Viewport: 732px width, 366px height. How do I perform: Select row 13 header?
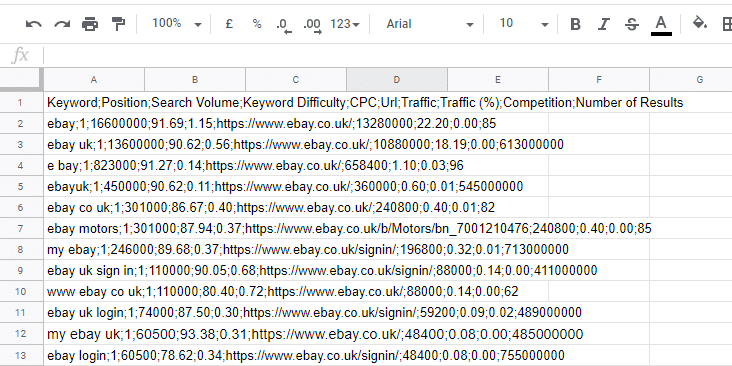(x=20, y=355)
